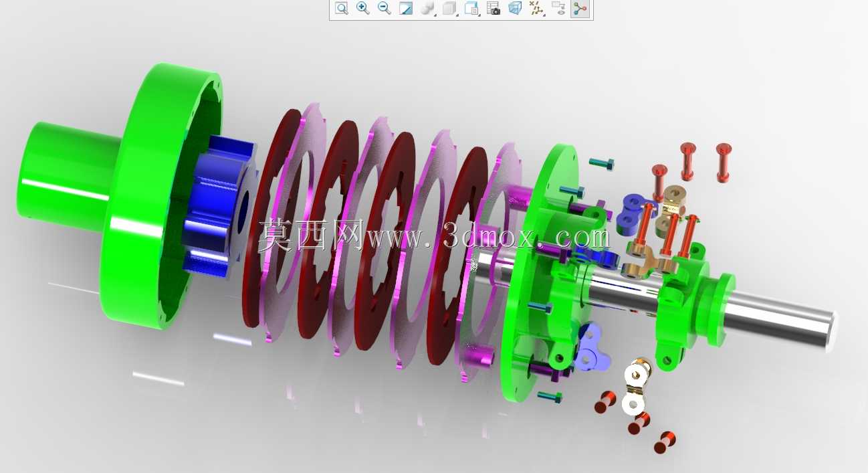Open the rendering spheres options icon
This screenshot has height=473, width=868.
click(427, 9)
